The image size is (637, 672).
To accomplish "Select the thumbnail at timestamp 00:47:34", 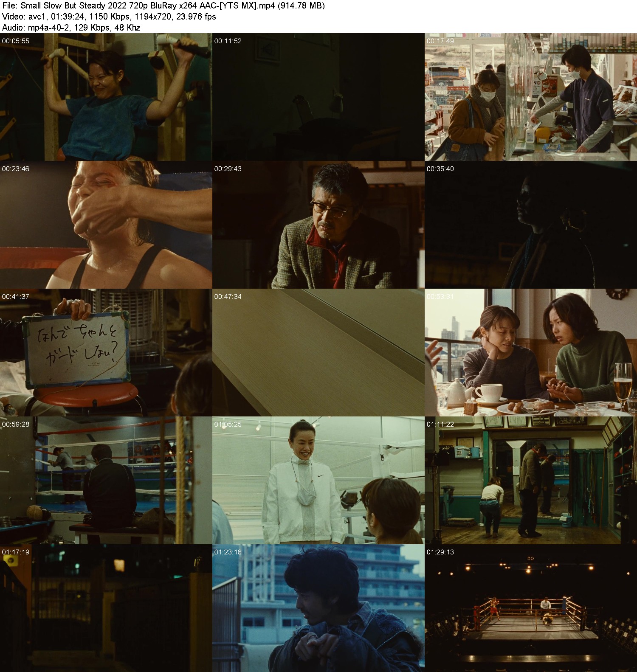I will tap(318, 352).
